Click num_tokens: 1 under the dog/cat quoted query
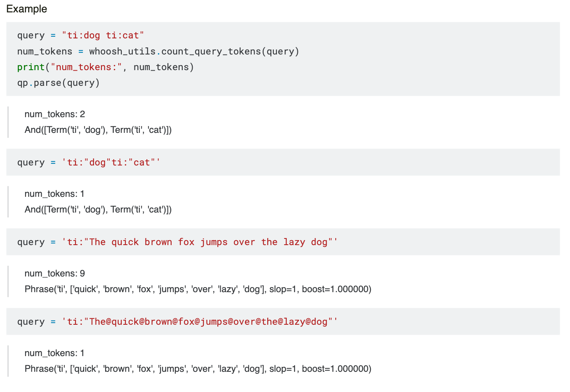The height and width of the screenshot is (392, 570). [x=54, y=194]
